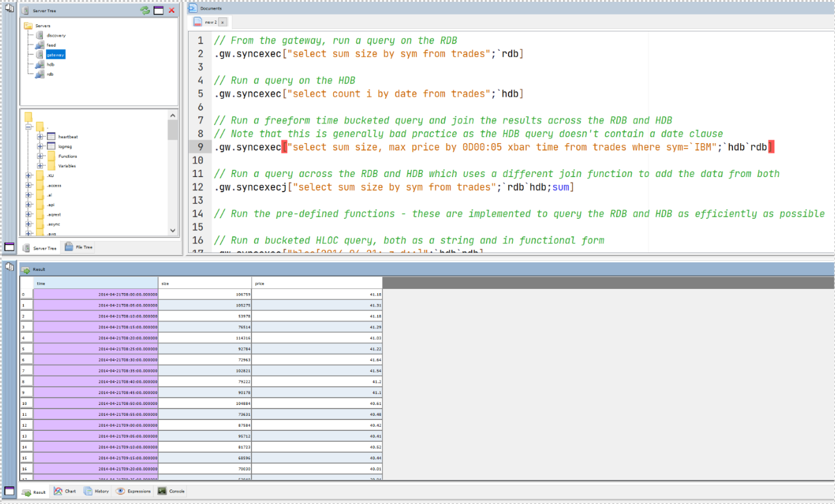This screenshot has width=835, height=504.
Task: Select the gateway server in tree
Action: click(55, 55)
